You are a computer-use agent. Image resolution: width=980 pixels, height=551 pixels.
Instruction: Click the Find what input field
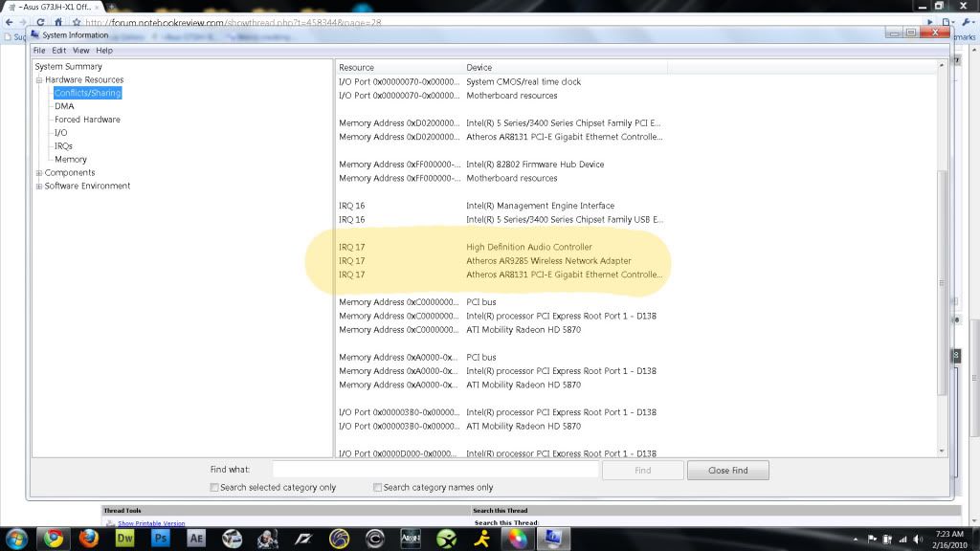pos(435,470)
